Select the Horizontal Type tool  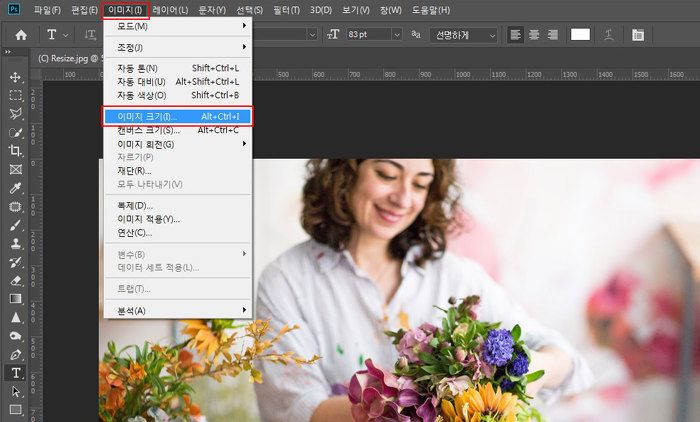click(x=16, y=373)
